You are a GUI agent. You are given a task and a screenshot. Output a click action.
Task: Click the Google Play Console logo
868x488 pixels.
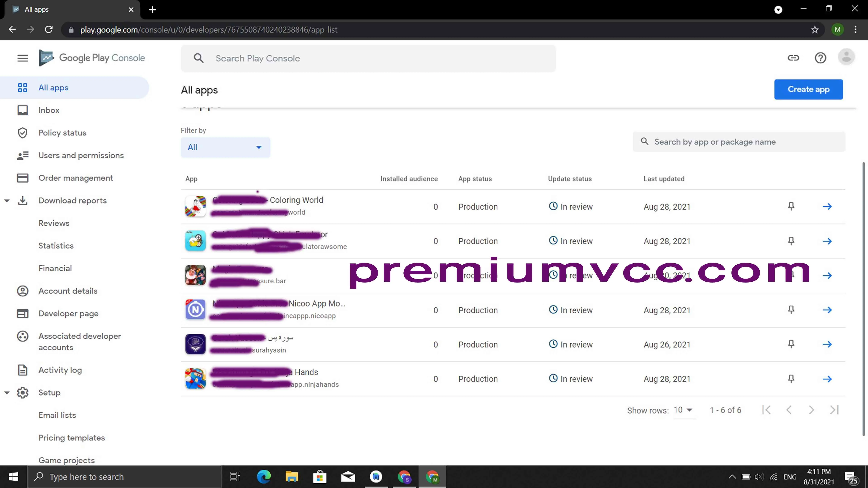pyautogui.click(x=92, y=58)
